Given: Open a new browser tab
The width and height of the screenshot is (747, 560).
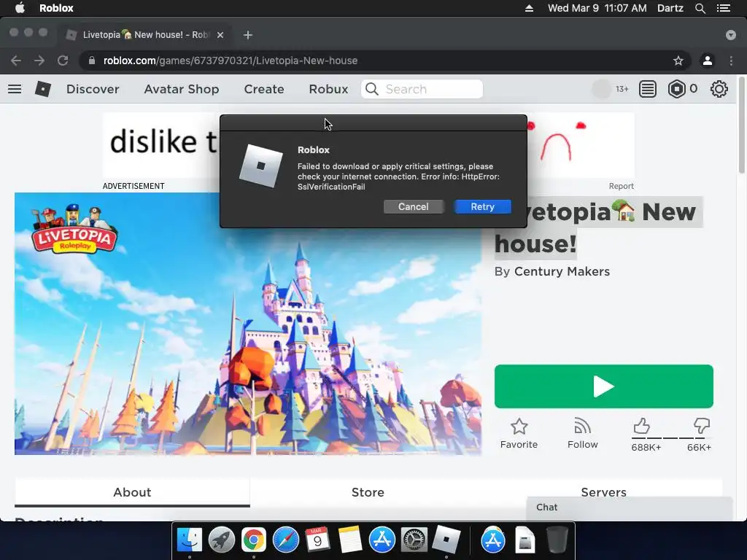Looking at the screenshot, I should (x=248, y=35).
